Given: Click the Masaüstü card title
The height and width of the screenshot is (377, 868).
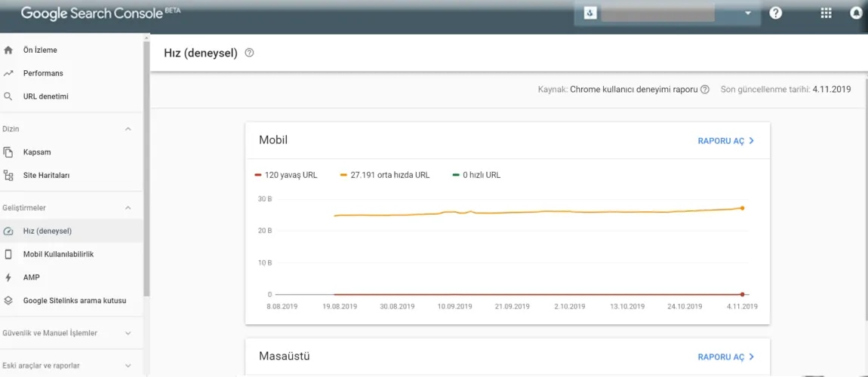Looking at the screenshot, I should (x=285, y=356).
